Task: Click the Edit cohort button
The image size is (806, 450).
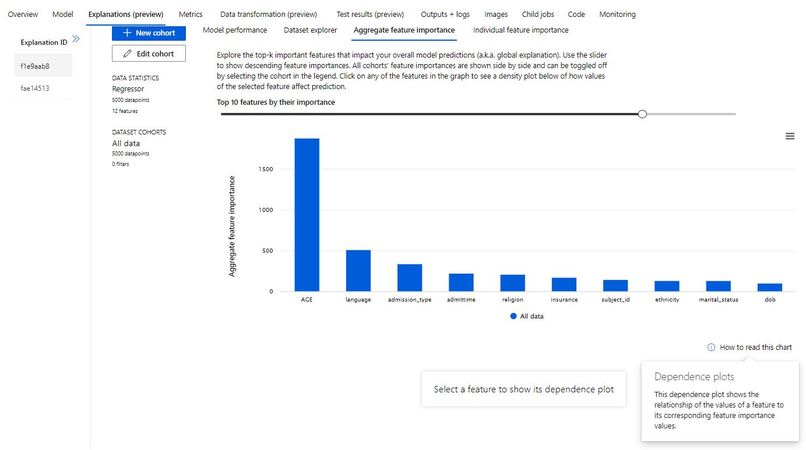Action: click(149, 53)
